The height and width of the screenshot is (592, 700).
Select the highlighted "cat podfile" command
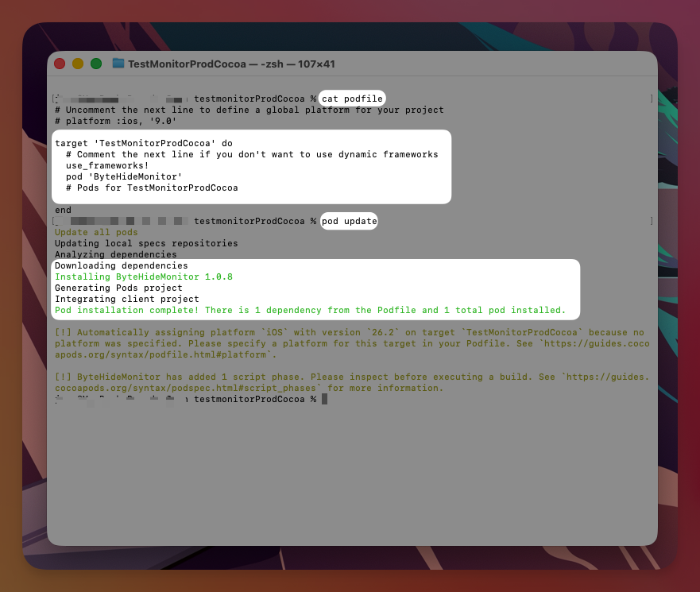point(353,99)
